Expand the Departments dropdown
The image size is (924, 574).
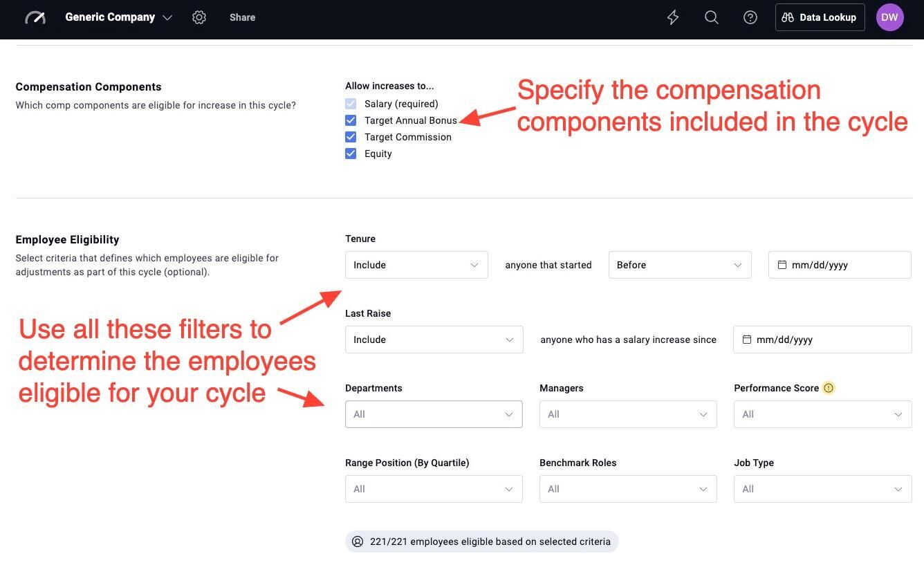(434, 414)
